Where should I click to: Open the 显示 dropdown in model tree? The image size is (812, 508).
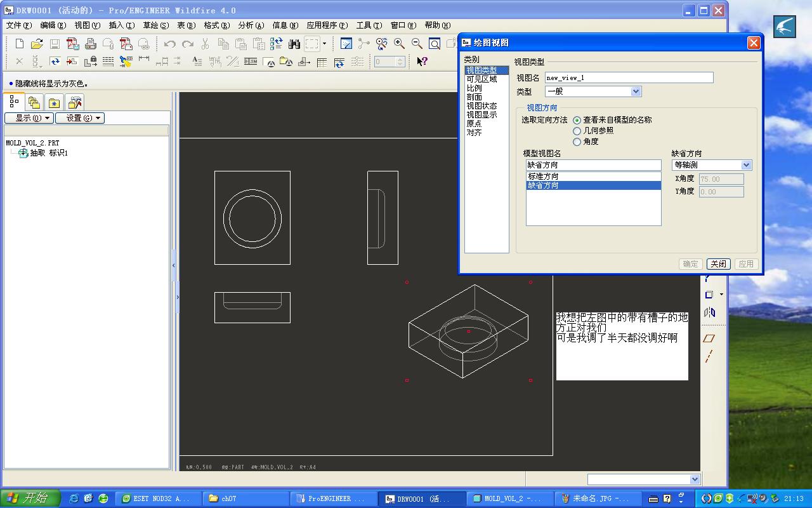coord(29,118)
